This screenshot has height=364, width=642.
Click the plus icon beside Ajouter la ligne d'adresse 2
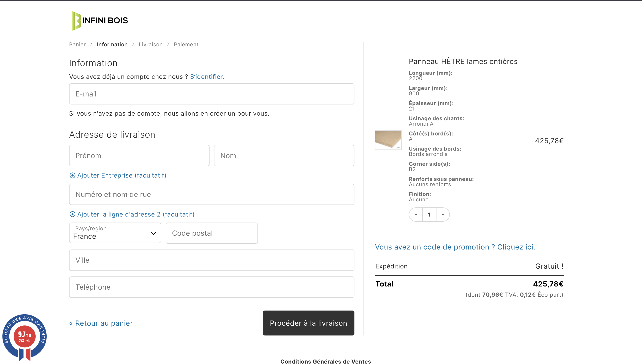[72, 214]
